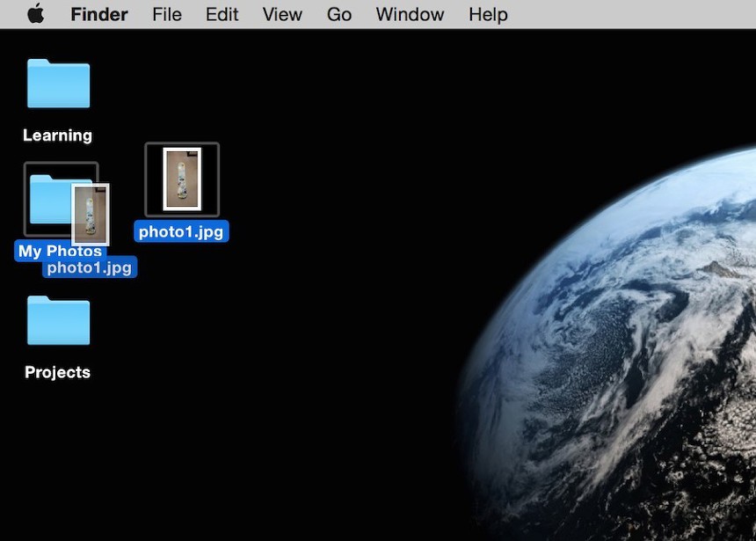Open the Go menu
756x541 pixels.
pyautogui.click(x=339, y=14)
